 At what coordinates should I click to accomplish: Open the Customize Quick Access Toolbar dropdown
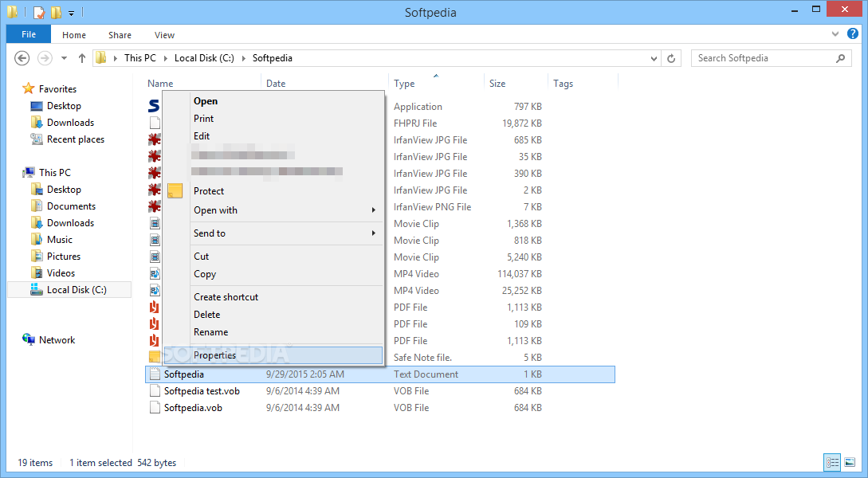click(x=72, y=13)
